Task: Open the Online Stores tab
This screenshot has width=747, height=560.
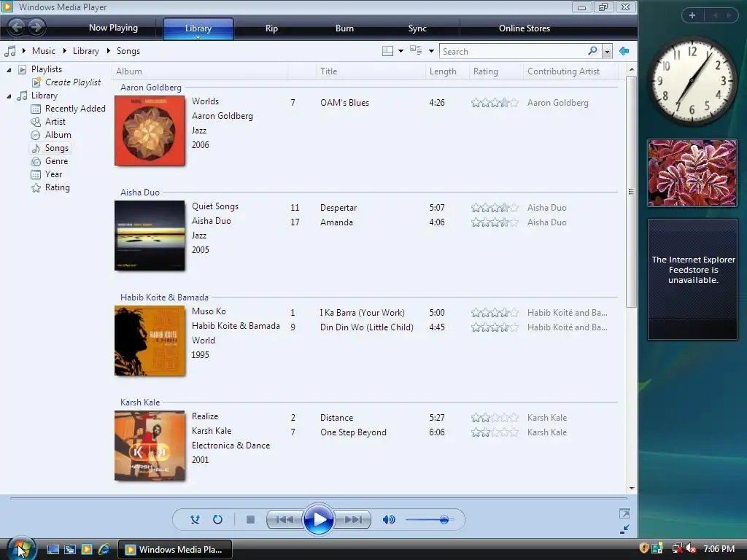Action: pyautogui.click(x=524, y=28)
